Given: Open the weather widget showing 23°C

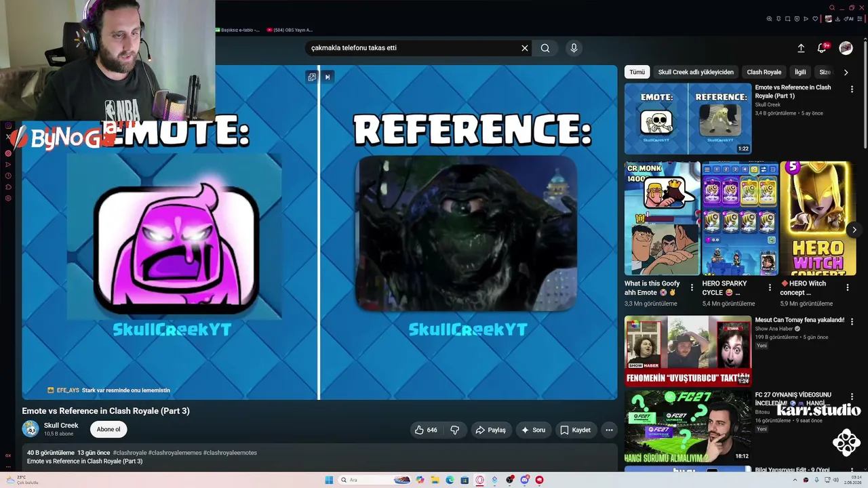Looking at the screenshot, I should click(22, 480).
